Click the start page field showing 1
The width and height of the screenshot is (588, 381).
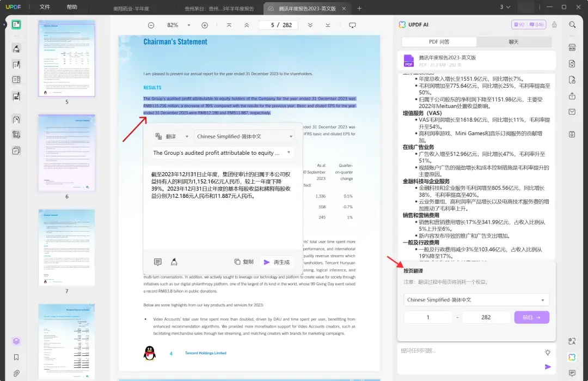pyautogui.click(x=428, y=318)
